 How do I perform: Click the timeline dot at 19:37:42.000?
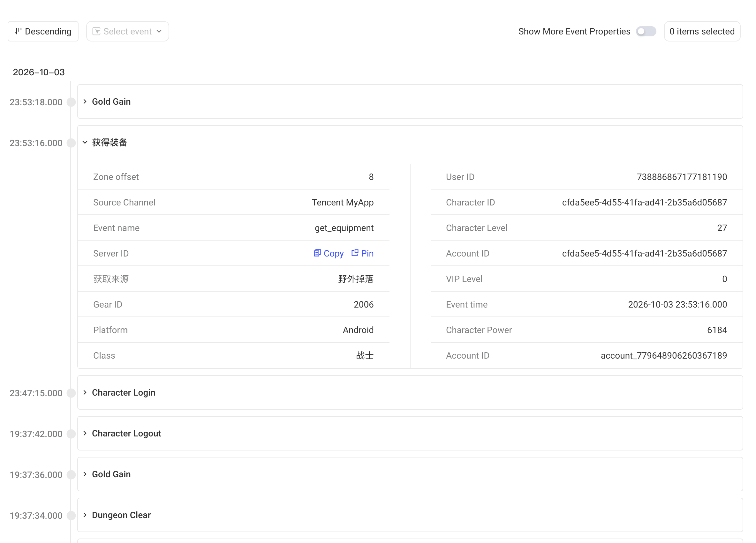click(x=71, y=434)
